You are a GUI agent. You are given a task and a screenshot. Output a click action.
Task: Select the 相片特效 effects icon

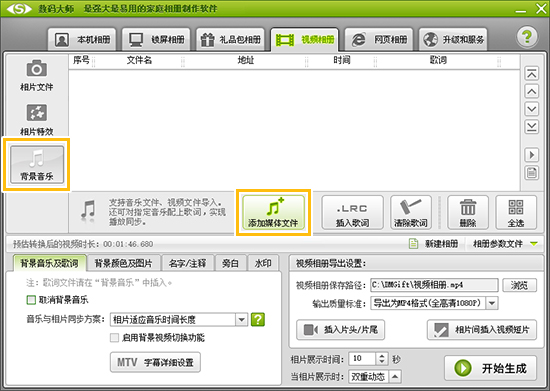click(x=36, y=120)
